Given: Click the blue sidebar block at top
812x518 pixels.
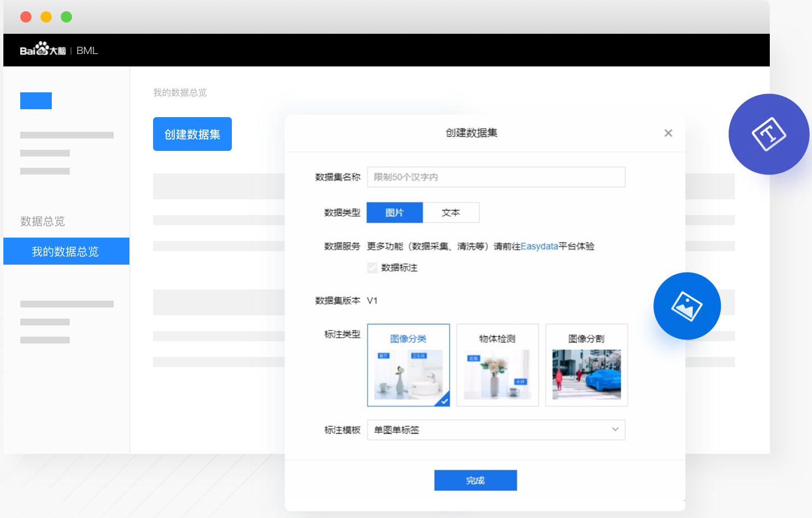Looking at the screenshot, I should tap(36, 101).
